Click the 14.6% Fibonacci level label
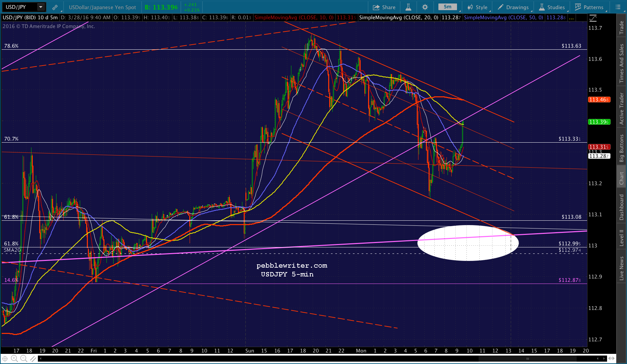This screenshot has height=364, width=627. 11,280
